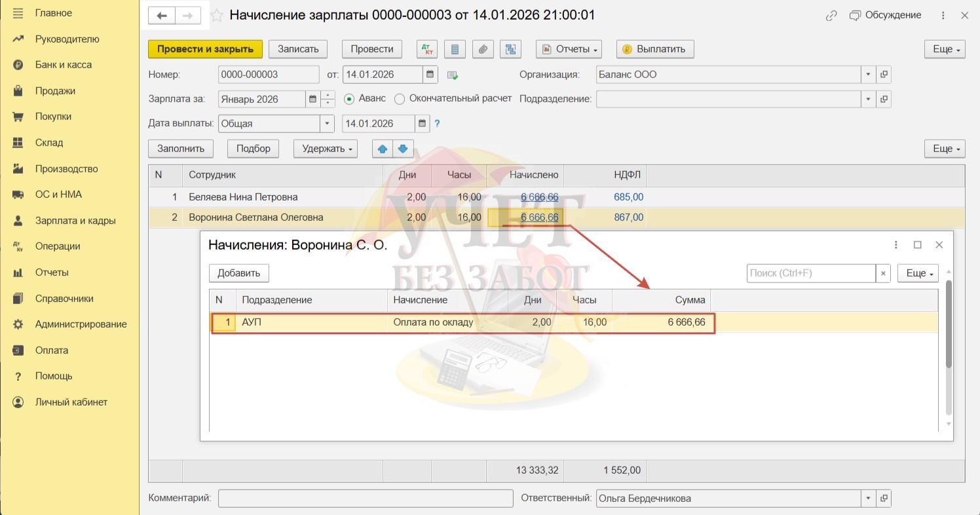The height and width of the screenshot is (515, 980).
Task: Open calendar picker next to document date
Action: point(430,74)
